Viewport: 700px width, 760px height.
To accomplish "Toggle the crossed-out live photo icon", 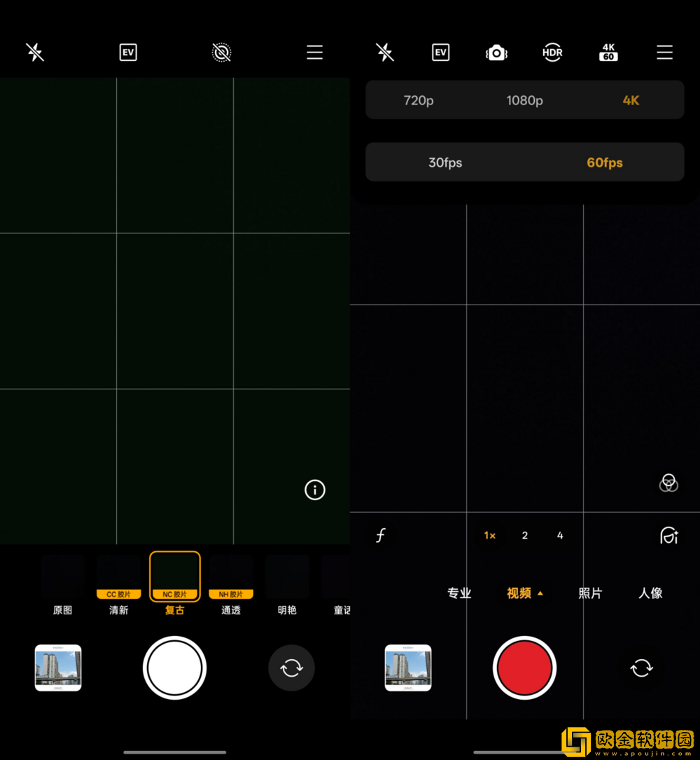I will pos(221,53).
